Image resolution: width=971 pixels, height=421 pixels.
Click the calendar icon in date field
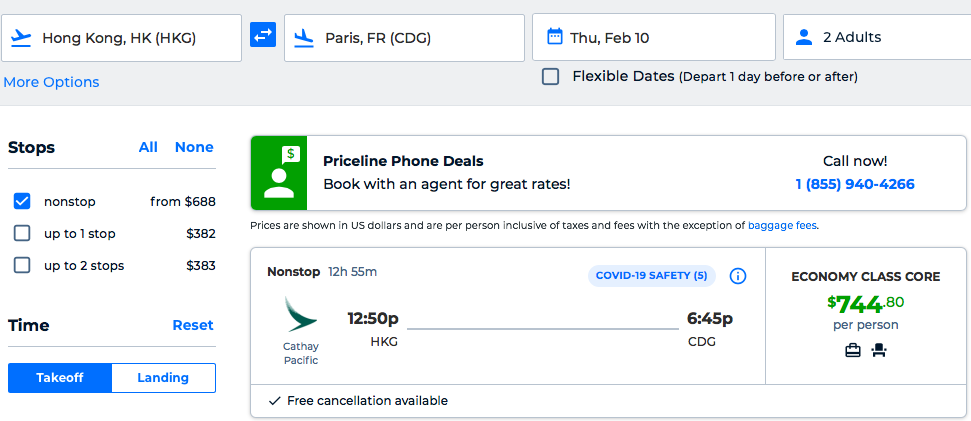555,37
